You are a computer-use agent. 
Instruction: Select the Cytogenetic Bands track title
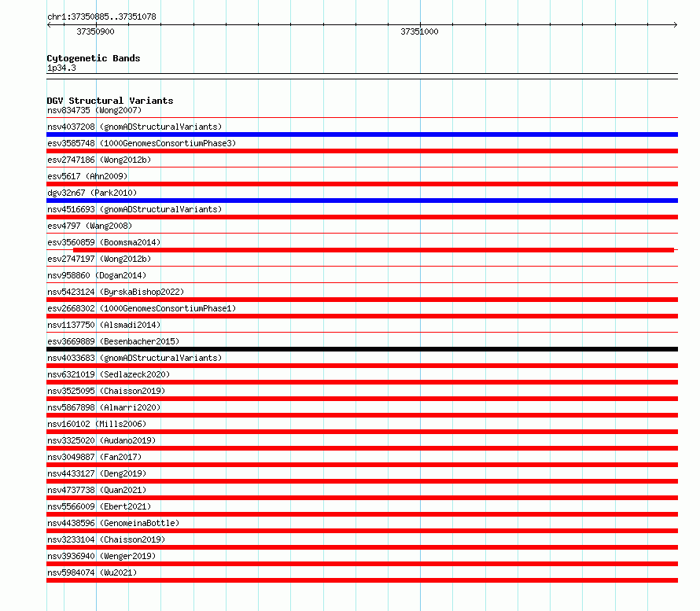click(94, 58)
